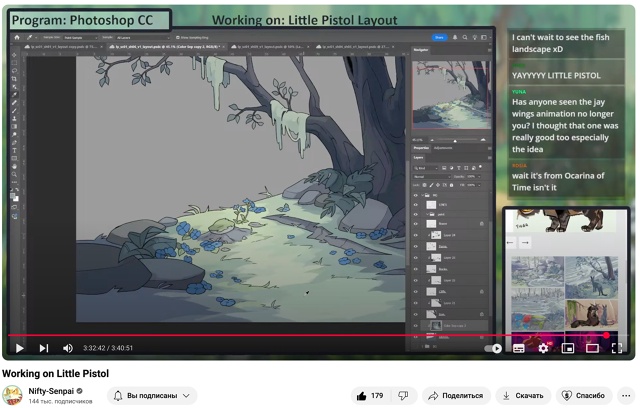Select the Hand tool

point(15,166)
